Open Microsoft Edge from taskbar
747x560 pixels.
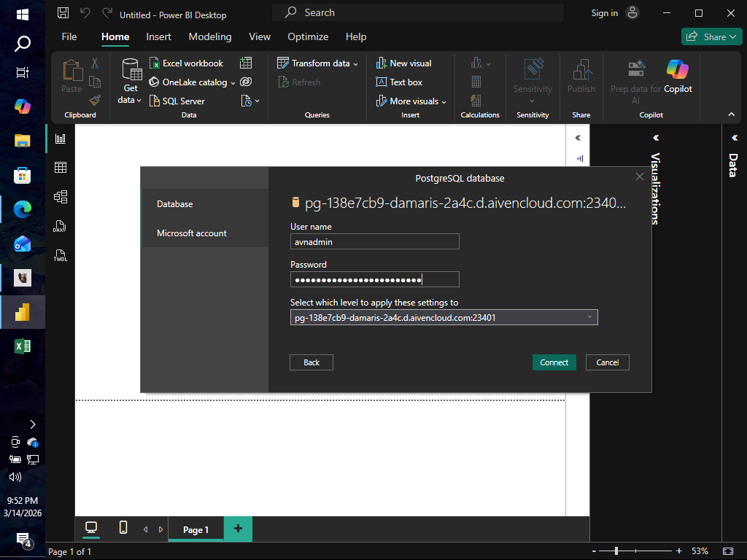pyautogui.click(x=23, y=209)
